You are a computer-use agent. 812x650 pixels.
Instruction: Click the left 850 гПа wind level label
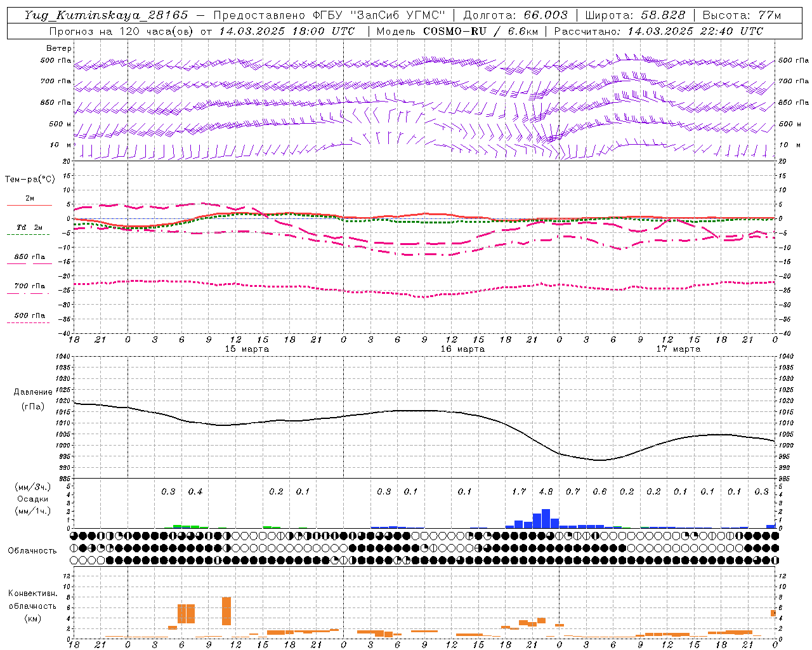click(x=56, y=102)
